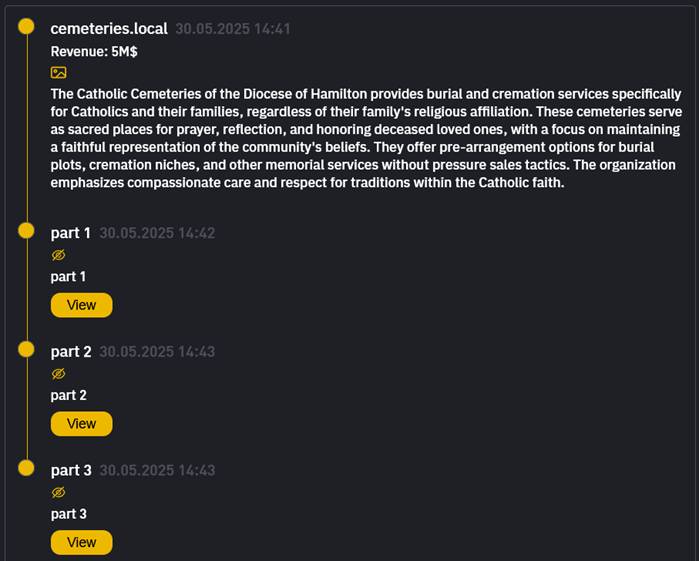The width and height of the screenshot is (699, 561).
Task: Click the part 2 heading title
Action: pos(71,352)
